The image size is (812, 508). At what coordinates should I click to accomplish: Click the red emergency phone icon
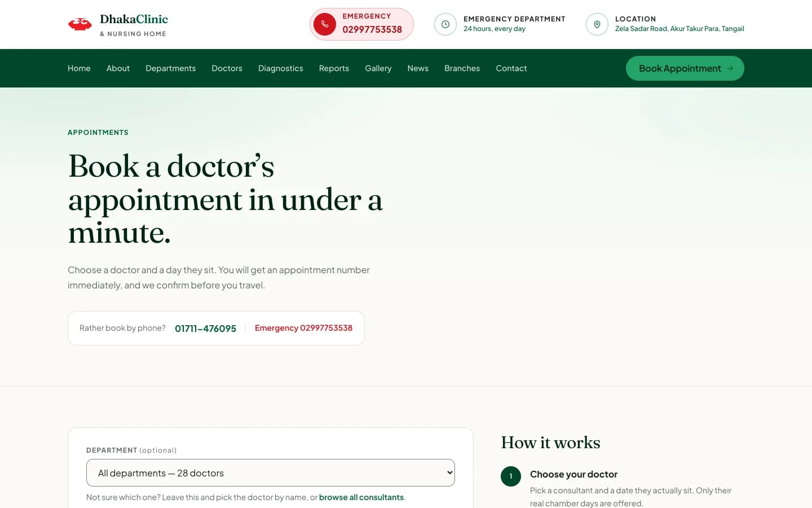(325, 24)
